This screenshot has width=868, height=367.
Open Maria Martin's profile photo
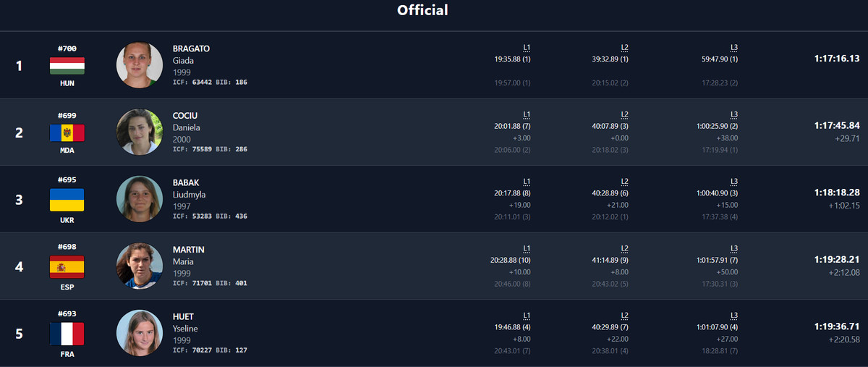coord(140,266)
